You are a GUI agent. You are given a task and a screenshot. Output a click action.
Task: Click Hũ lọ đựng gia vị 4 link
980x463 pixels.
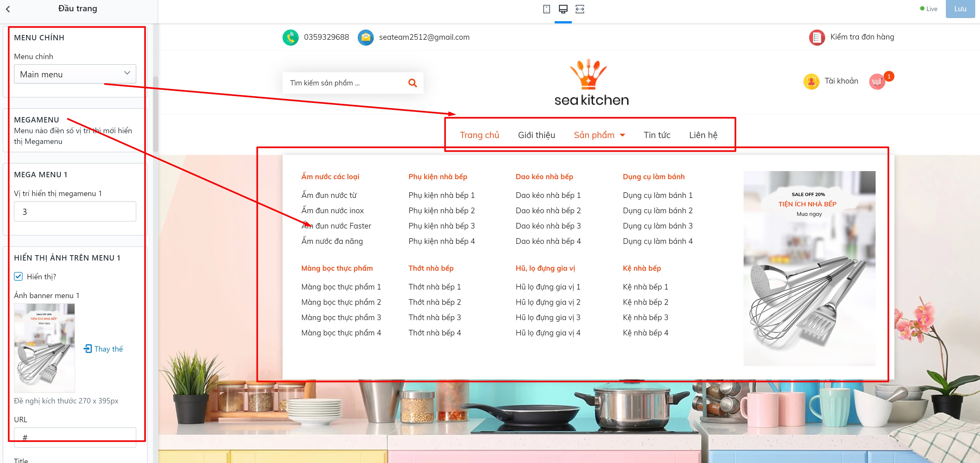(x=548, y=333)
